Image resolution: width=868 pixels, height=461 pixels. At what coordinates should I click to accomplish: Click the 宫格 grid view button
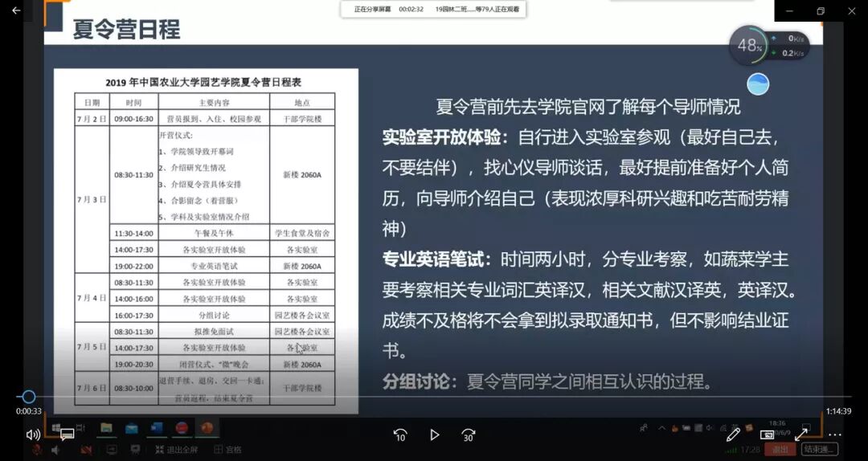[227, 450]
